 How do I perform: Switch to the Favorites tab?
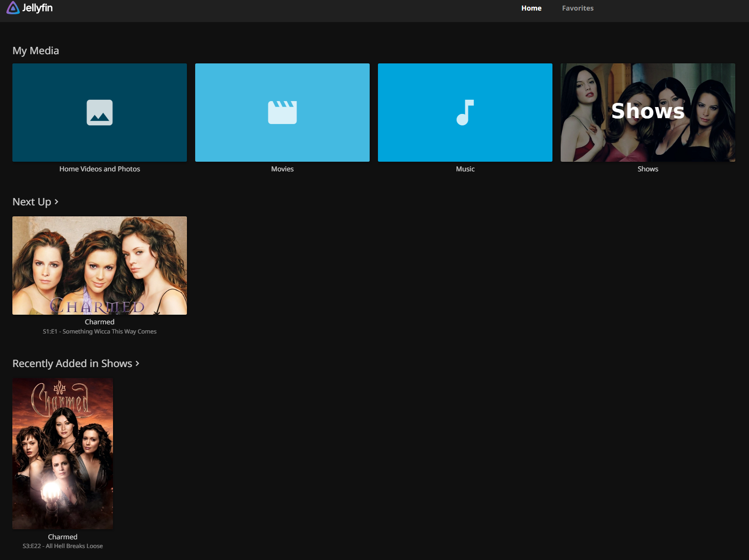click(578, 8)
